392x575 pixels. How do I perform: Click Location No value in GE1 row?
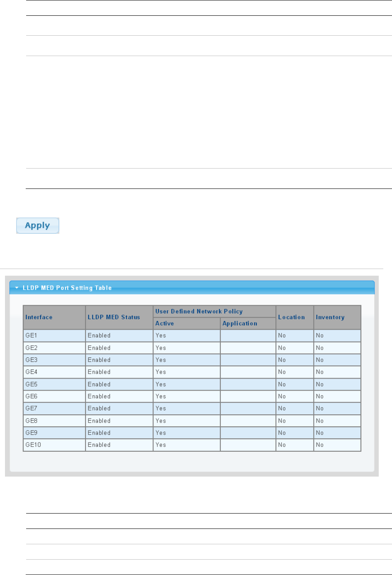point(282,335)
